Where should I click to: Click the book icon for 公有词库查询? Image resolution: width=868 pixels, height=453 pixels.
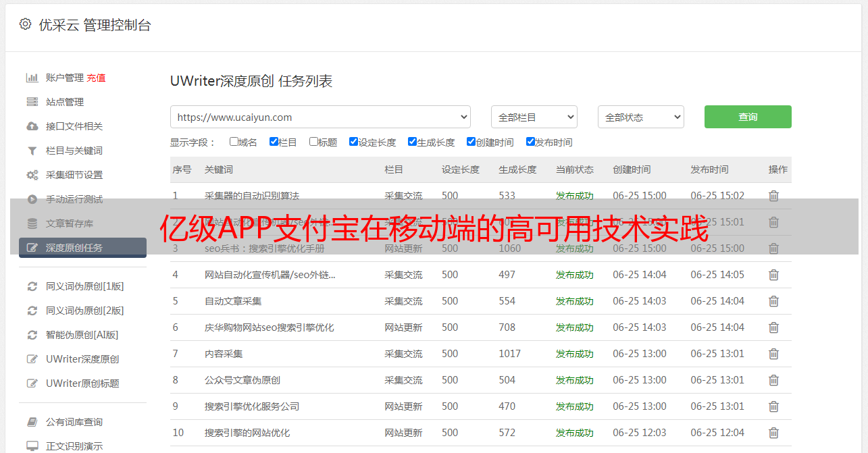32,422
